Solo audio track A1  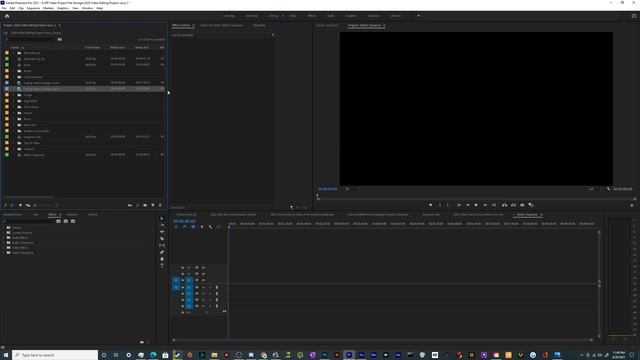point(210,287)
